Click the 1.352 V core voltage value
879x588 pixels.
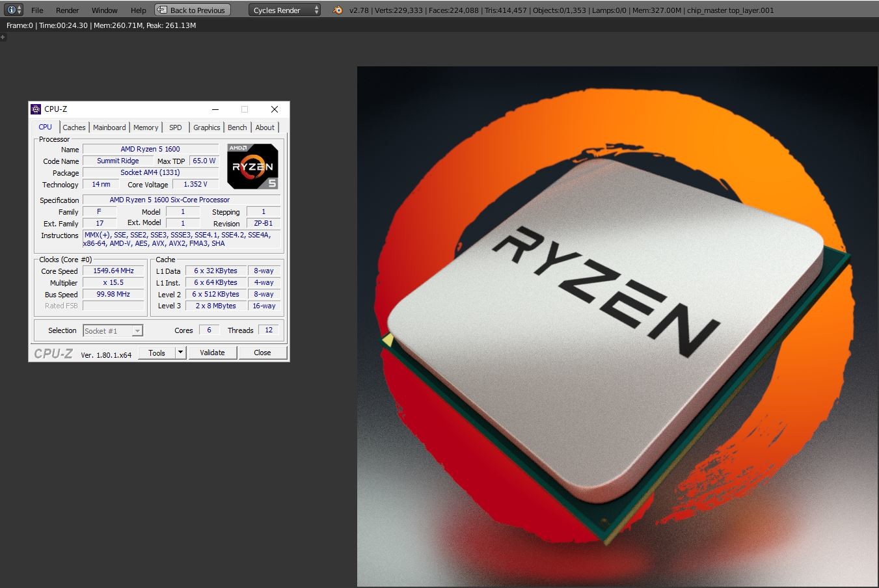196,184
